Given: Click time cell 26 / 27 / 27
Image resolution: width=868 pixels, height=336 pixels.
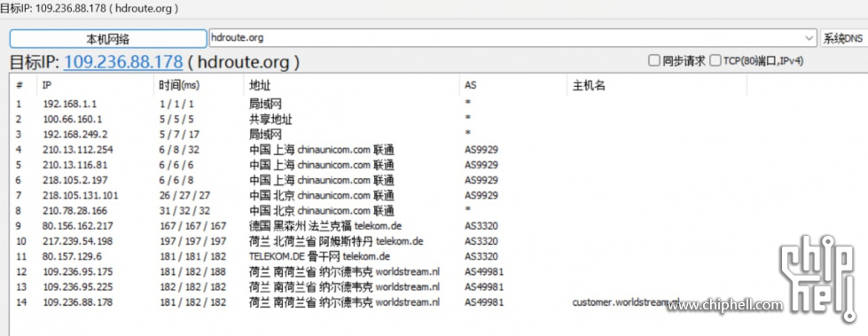Looking at the screenshot, I should [x=184, y=195].
